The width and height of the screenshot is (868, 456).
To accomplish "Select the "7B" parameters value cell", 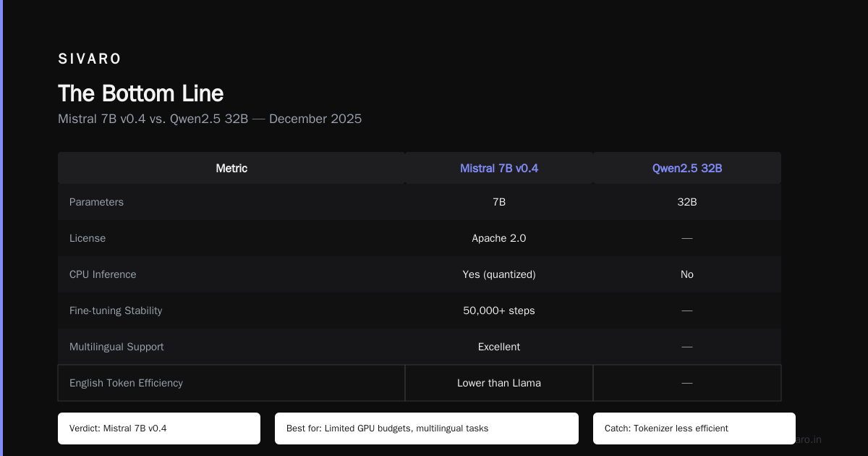I will (x=499, y=202).
